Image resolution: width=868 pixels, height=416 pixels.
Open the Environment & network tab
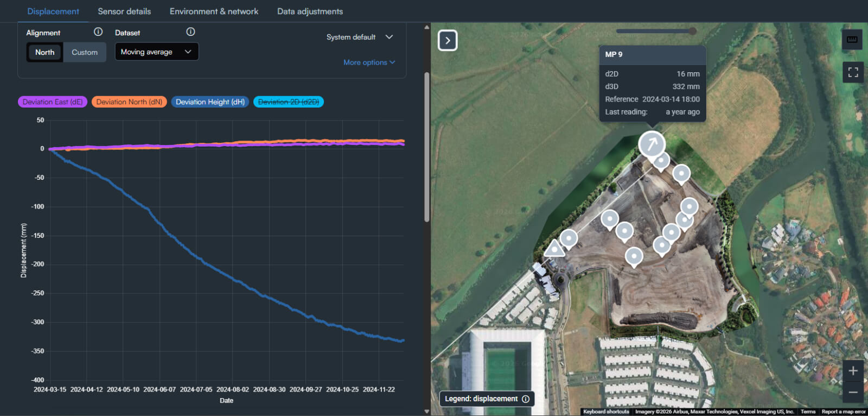(214, 11)
